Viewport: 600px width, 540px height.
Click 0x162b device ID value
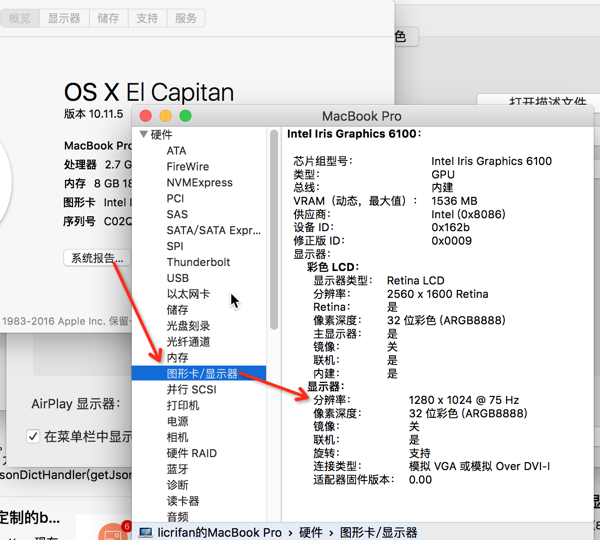[450, 227]
